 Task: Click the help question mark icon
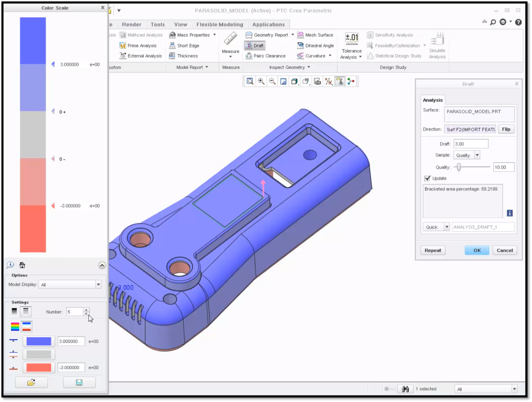point(518,22)
